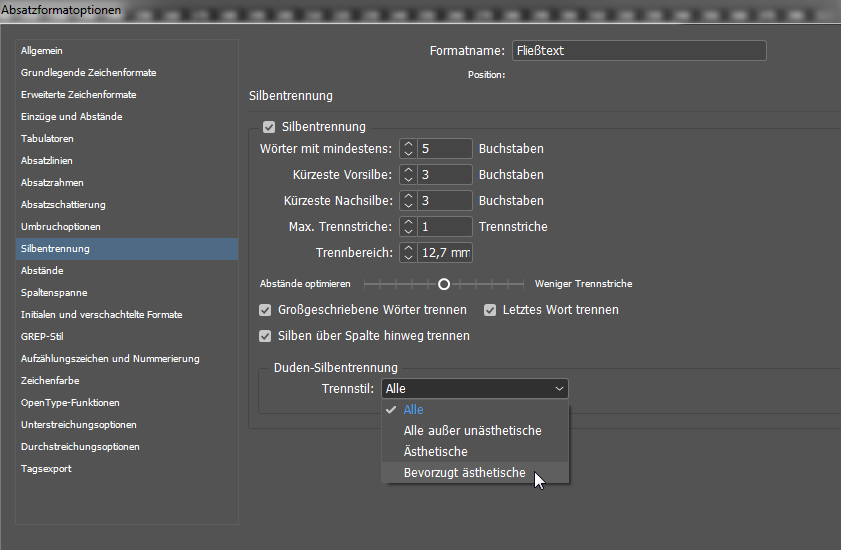Toggle 'Silben über Spalte hinweg trennen'
The image size is (841, 550).
pyautogui.click(x=265, y=336)
